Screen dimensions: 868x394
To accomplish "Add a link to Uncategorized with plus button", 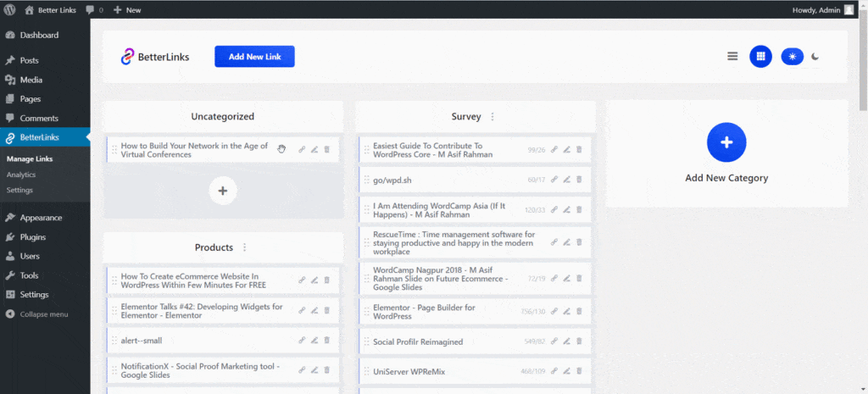I will point(223,191).
